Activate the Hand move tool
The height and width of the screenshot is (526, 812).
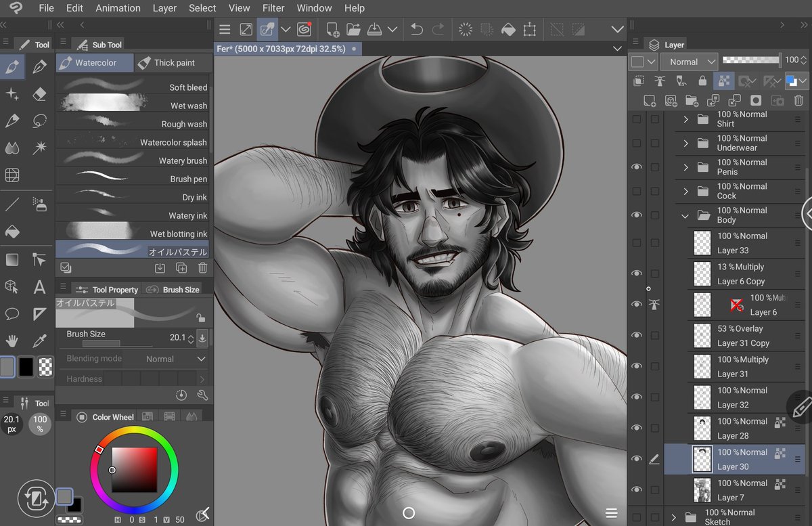click(x=12, y=341)
